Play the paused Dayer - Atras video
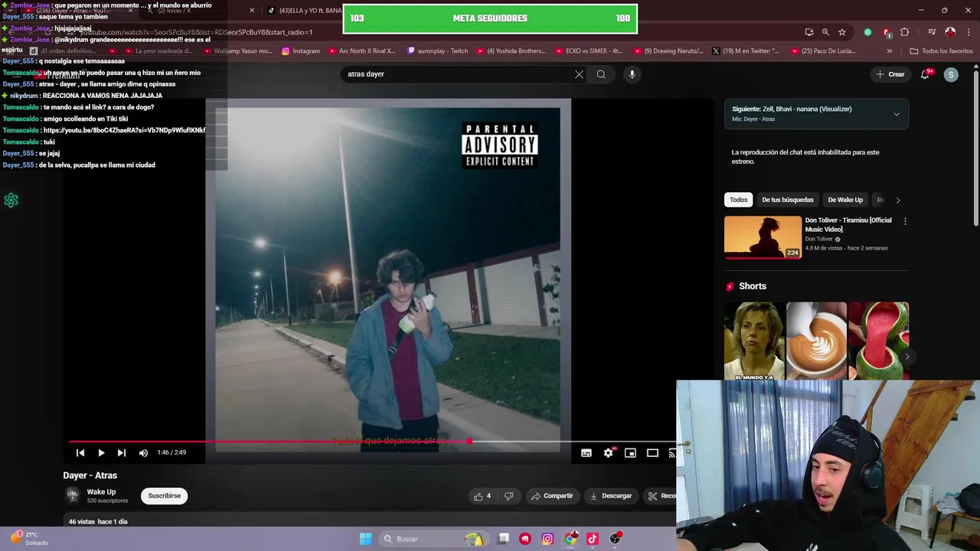This screenshot has height=551, width=980. (x=101, y=453)
